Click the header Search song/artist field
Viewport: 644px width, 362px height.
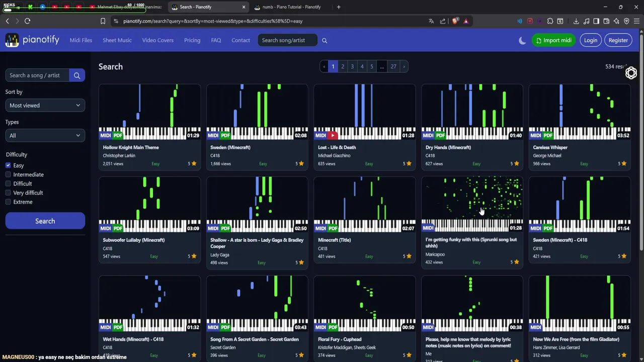[288, 40]
